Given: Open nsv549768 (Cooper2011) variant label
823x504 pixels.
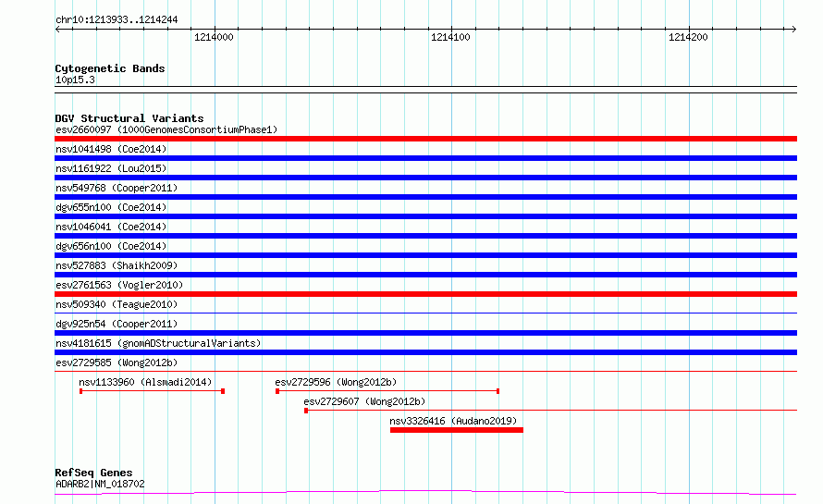Looking at the screenshot, I should (117, 188).
